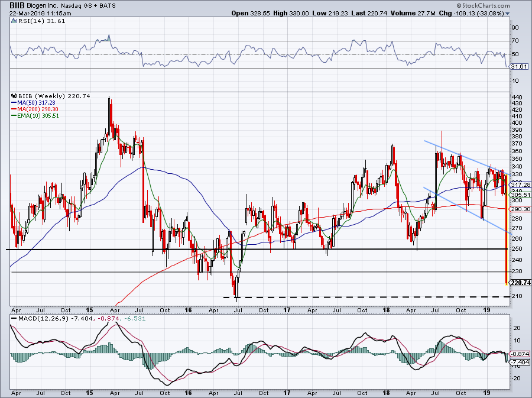532x398 pixels.
Task: Click the MACD(12,26,9) -7.404 indicator label
Action: point(54,319)
